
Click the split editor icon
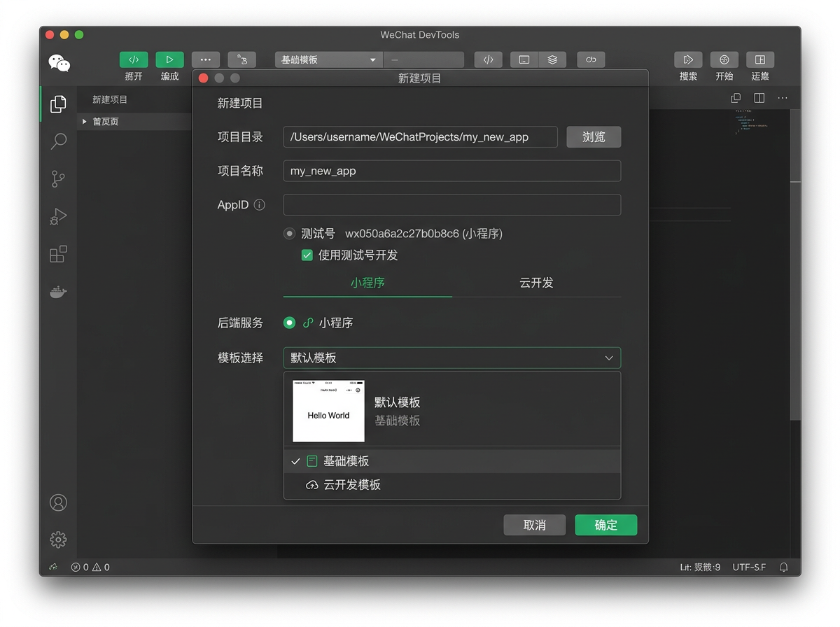click(x=759, y=98)
